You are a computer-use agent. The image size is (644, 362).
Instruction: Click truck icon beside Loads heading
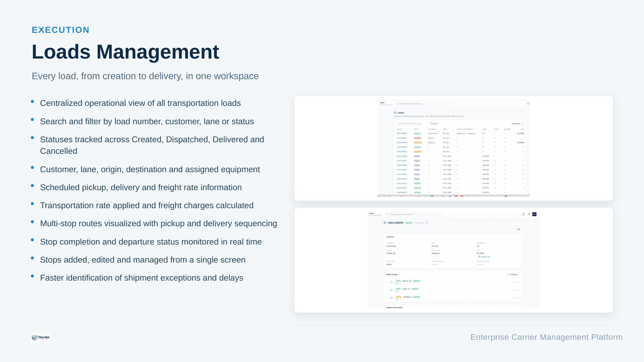coord(395,113)
